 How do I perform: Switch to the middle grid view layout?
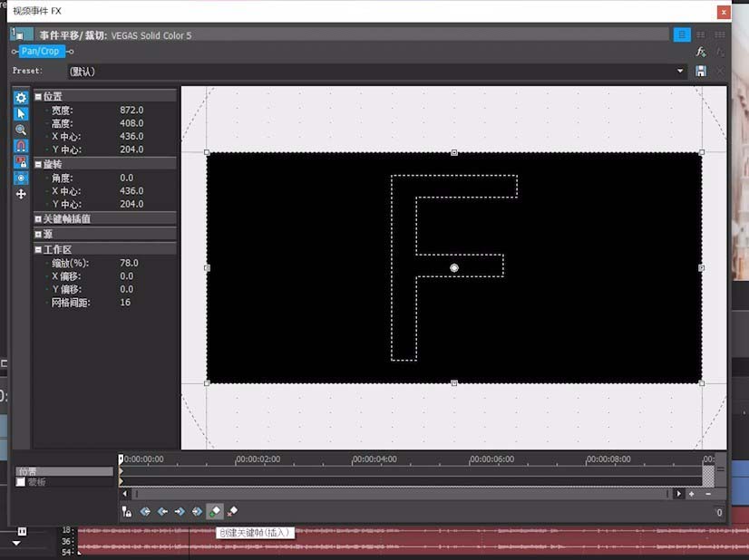tap(701, 34)
